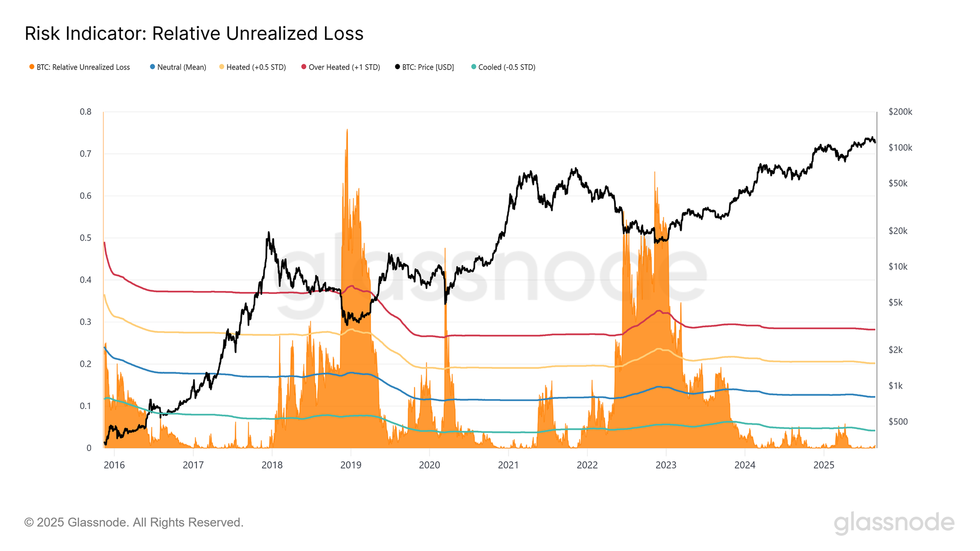The width and height of the screenshot is (980, 551).
Task: Click the yellow Heated legend dot
Action: click(222, 67)
